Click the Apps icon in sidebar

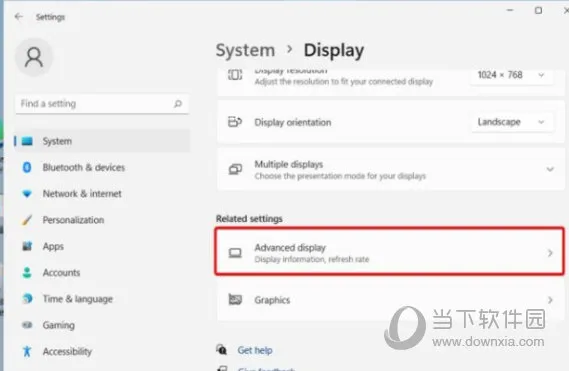click(x=27, y=246)
